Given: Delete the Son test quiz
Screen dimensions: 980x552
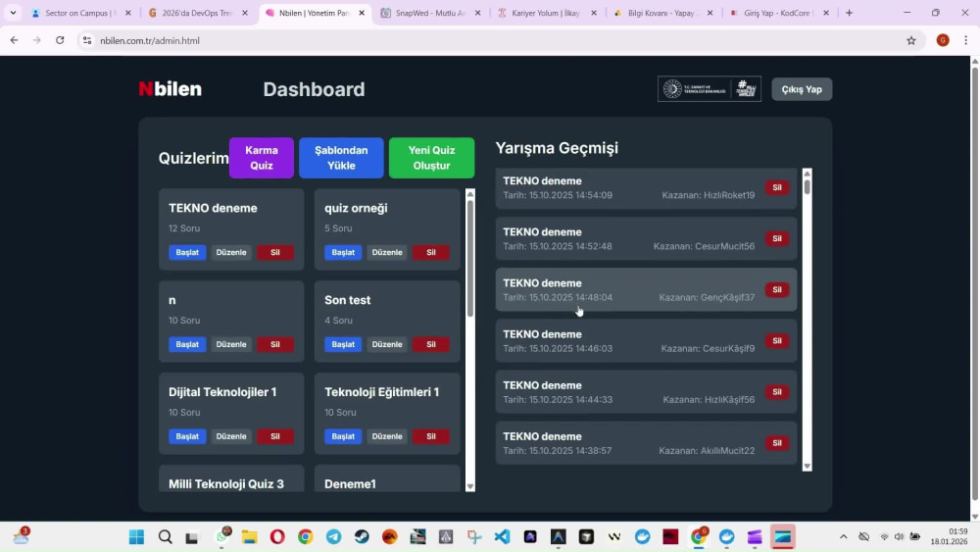Looking at the screenshot, I should point(430,344).
